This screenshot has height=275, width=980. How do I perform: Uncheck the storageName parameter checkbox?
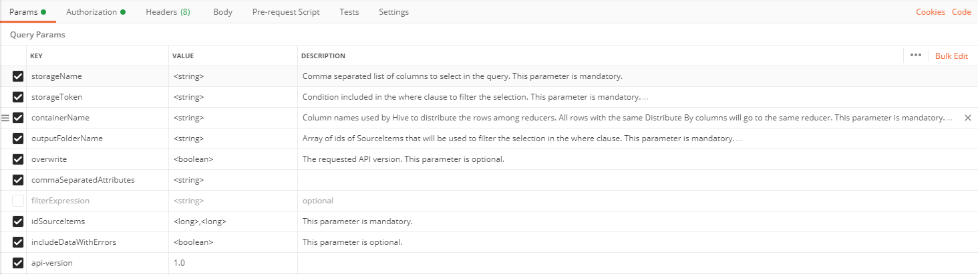[x=18, y=76]
